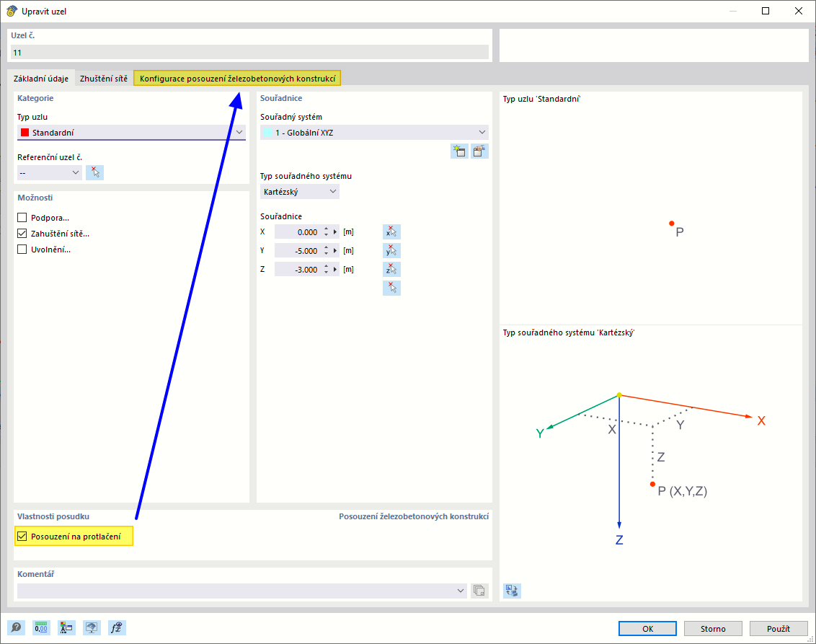Maximize the Upravit uzel window
The image size is (816, 644).
click(766, 11)
